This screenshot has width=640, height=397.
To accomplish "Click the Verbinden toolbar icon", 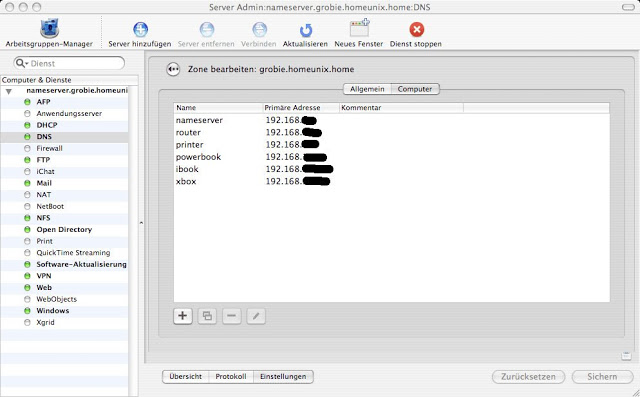I will point(259,29).
